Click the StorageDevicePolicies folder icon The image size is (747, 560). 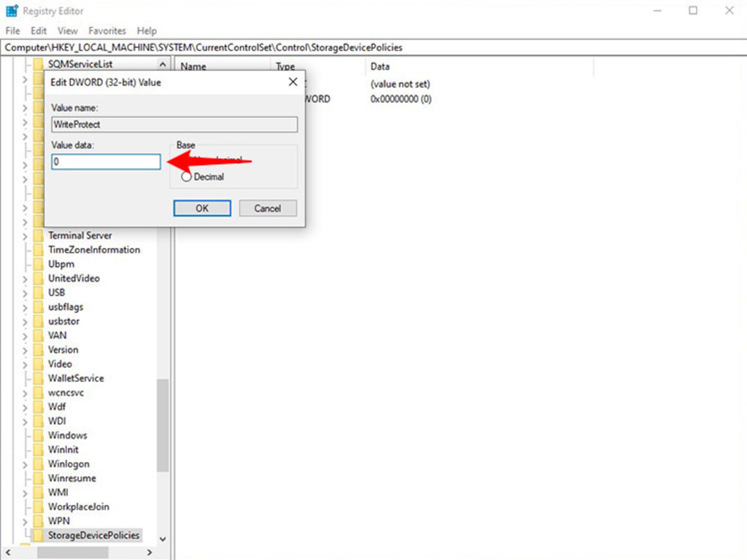click(x=38, y=535)
